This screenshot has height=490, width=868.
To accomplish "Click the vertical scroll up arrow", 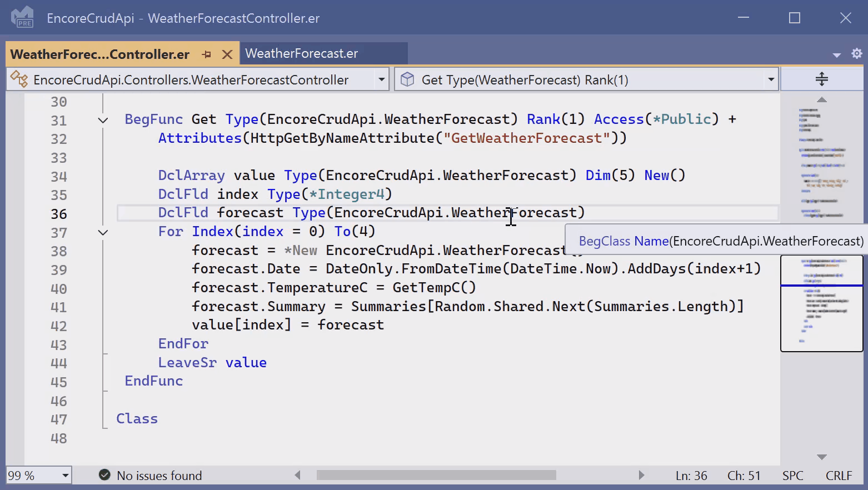I will point(822,100).
